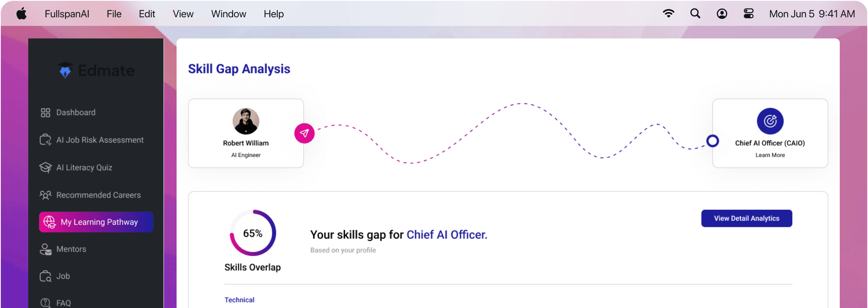Click the View Detail Analytics button
The width and height of the screenshot is (868, 308).
(746, 218)
